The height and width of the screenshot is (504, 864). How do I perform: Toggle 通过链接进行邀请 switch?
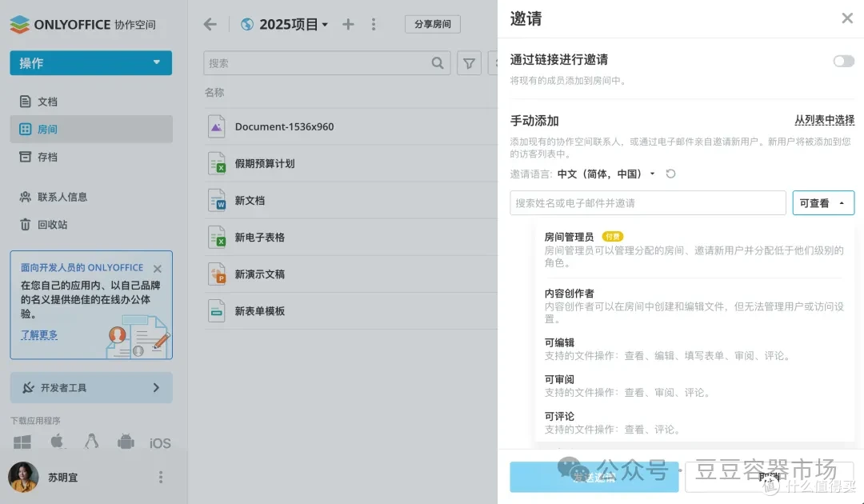(x=844, y=61)
